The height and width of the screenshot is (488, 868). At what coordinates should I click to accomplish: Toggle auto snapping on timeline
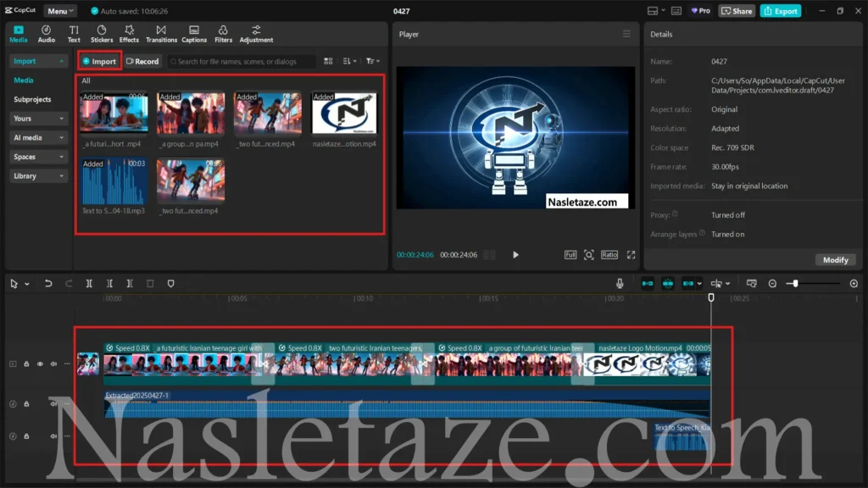(x=668, y=284)
